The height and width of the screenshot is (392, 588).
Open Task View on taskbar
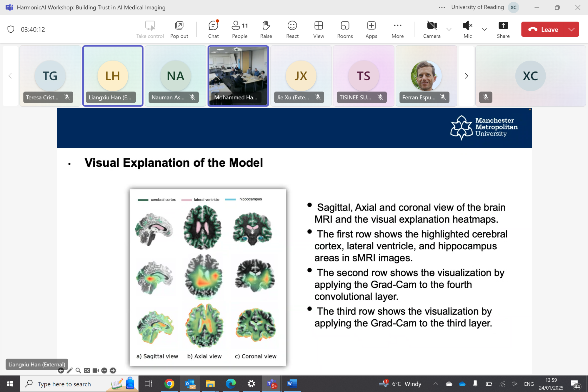point(148,384)
